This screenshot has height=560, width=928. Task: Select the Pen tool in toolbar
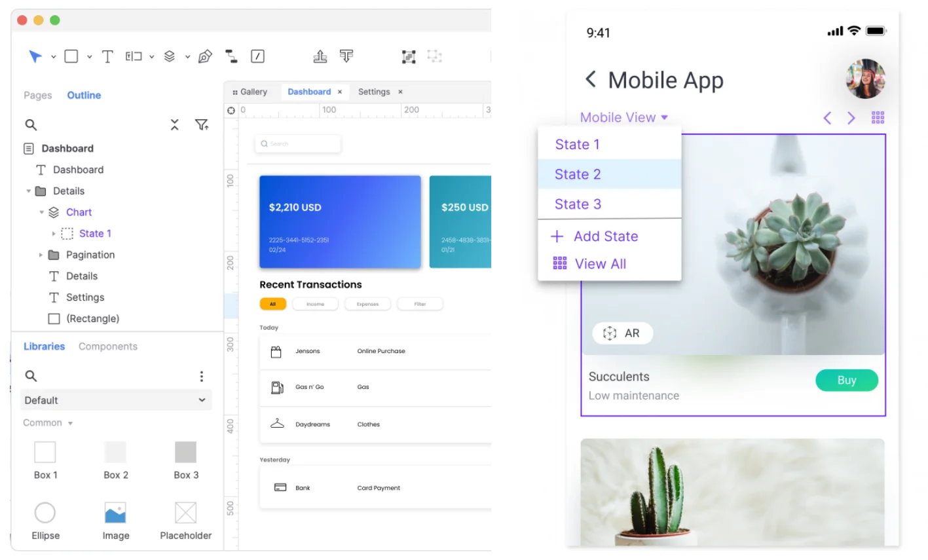[205, 56]
